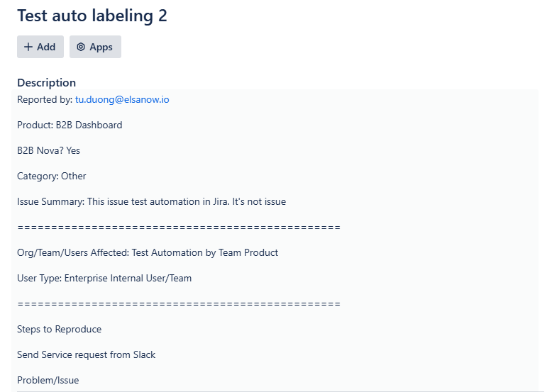Click the plus icon in Add button

tap(28, 47)
